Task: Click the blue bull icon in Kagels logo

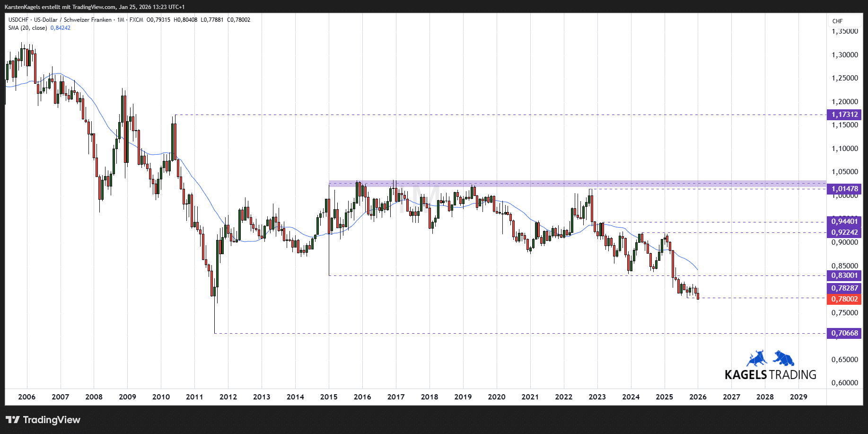Action: (x=757, y=359)
